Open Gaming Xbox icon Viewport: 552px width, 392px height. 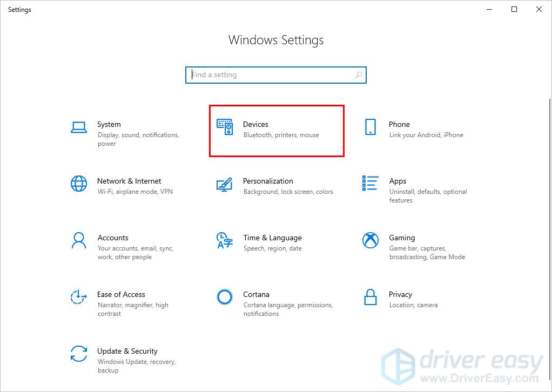coord(370,240)
